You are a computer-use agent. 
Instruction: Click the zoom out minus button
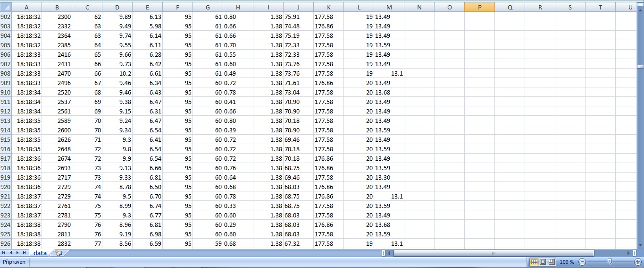click(582, 262)
